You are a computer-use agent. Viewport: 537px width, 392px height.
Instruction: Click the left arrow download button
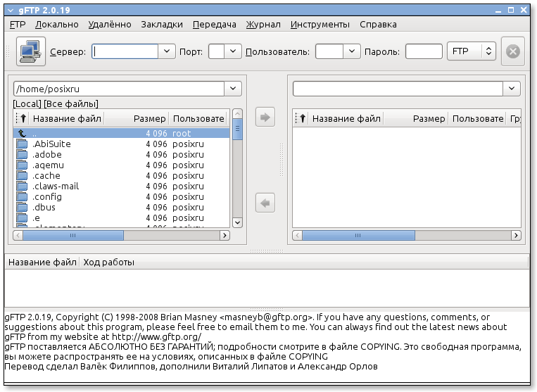click(x=265, y=203)
